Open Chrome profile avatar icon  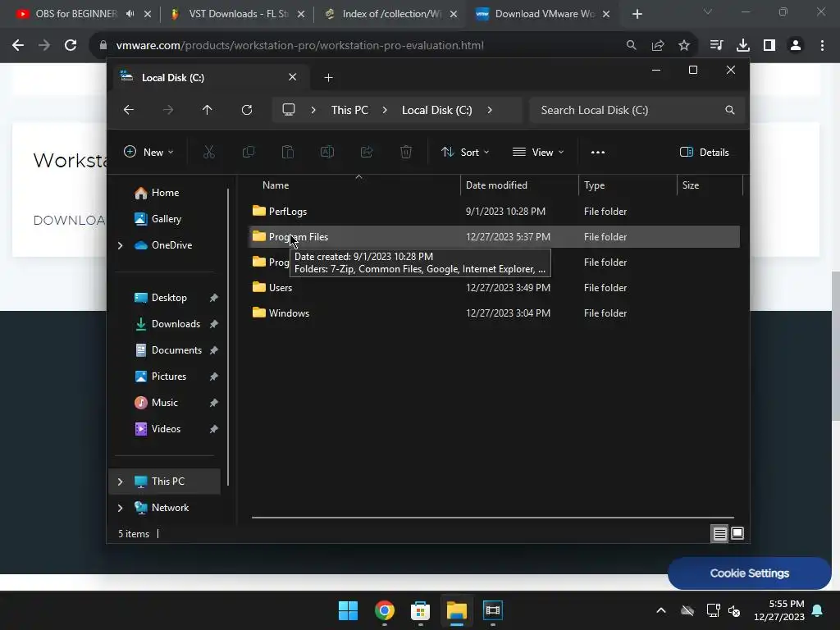796,46
